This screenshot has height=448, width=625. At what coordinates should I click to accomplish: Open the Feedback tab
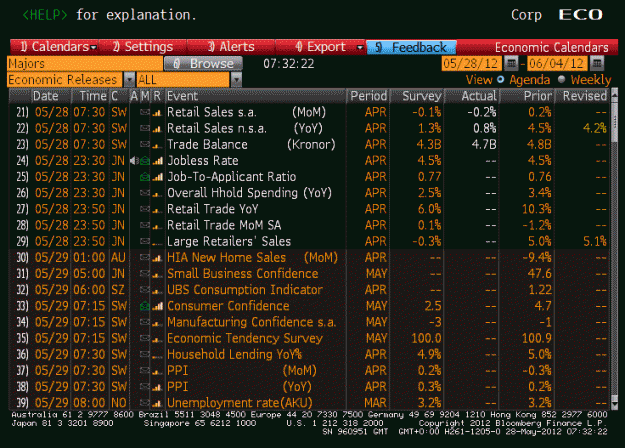click(411, 47)
